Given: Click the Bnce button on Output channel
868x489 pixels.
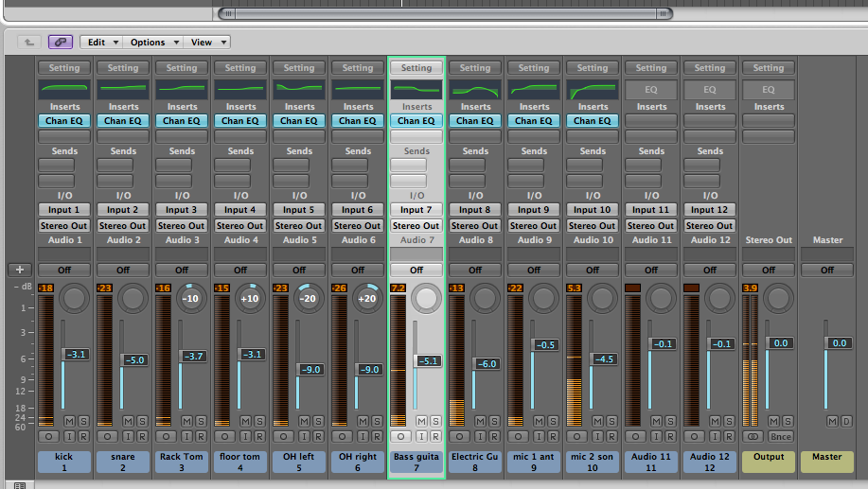Looking at the screenshot, I should click(x=781, y=436).
